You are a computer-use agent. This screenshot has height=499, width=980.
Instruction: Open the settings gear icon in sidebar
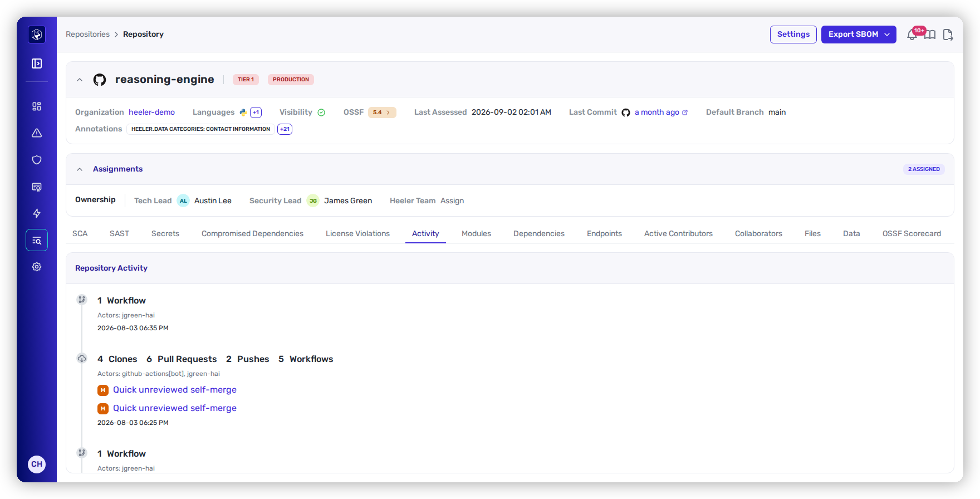tap(37, 267)
